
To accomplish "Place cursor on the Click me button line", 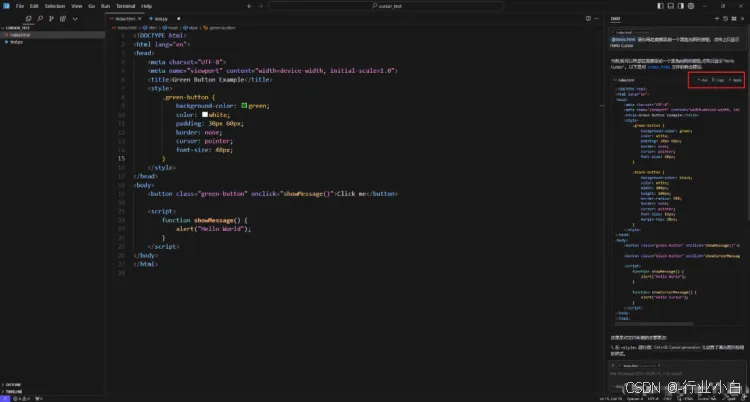I will [273, 194].
